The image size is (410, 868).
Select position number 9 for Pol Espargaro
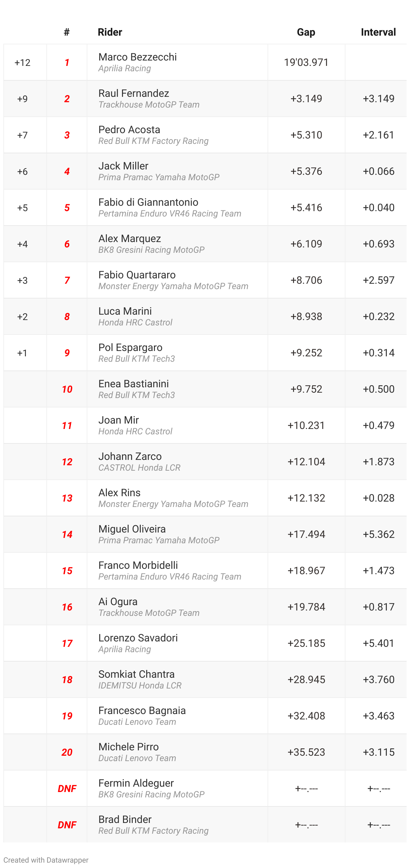coord(67,353)
